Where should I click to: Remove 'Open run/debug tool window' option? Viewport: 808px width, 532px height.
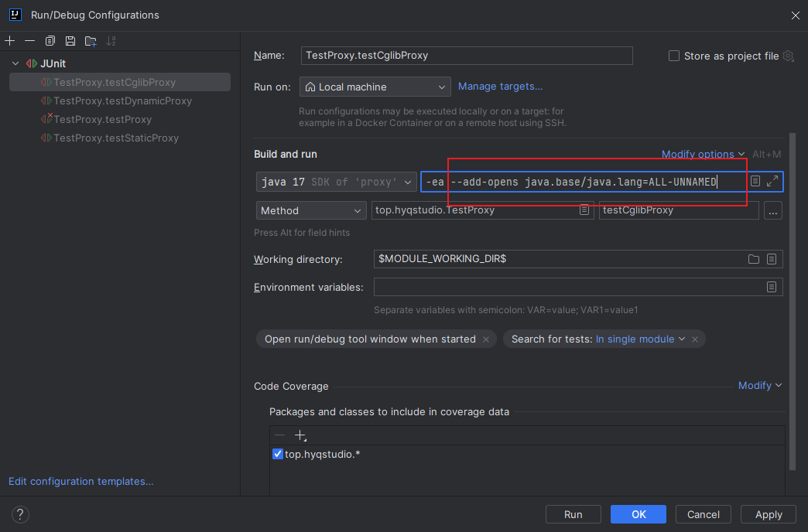(486, 339)
